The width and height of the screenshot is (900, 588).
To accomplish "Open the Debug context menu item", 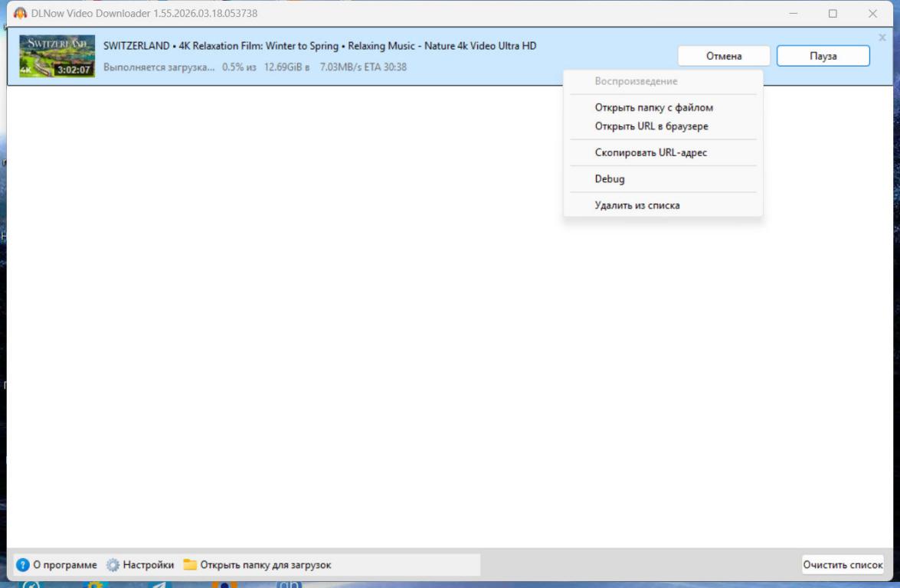I will pos(610,179).
